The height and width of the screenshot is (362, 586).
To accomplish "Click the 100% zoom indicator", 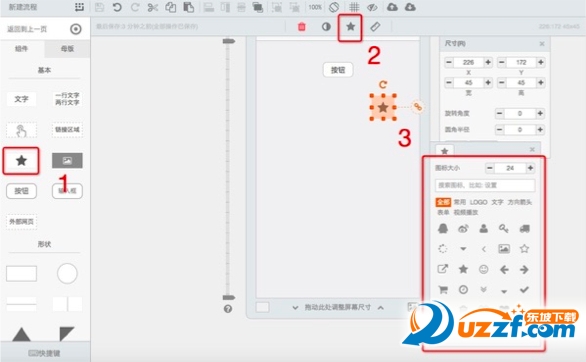I will (315, 7).
